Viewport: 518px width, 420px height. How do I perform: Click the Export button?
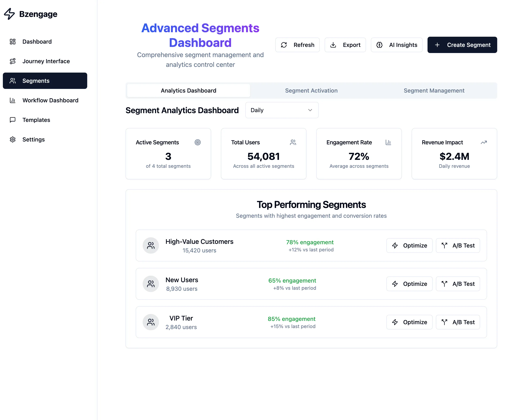click(345, 45)
